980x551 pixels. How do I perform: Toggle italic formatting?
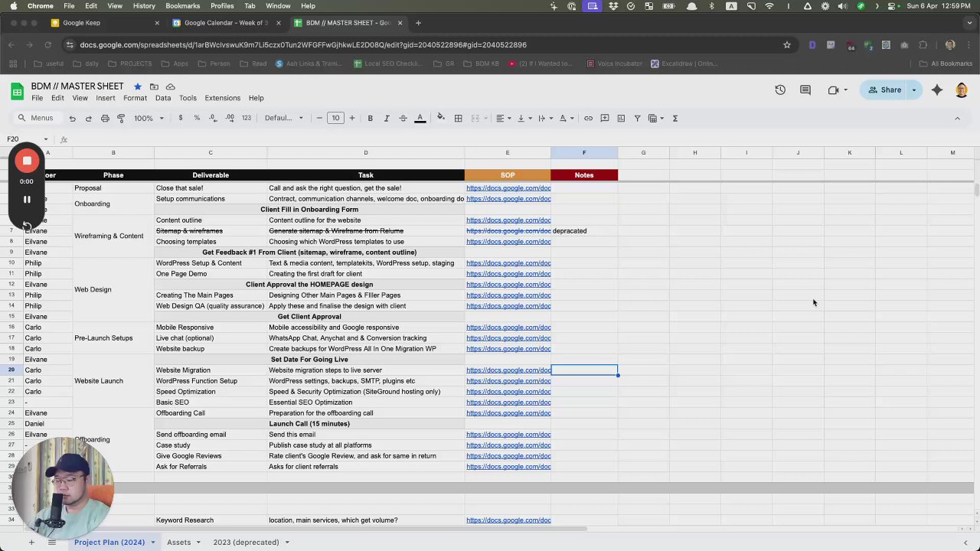pyautogui.click(x=387, y=119)
